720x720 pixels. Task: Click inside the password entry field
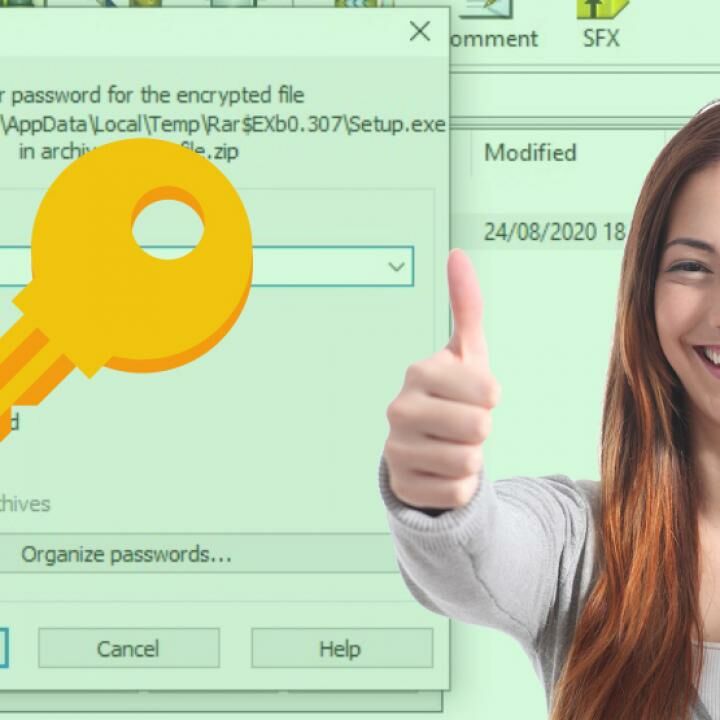(300, 267)
